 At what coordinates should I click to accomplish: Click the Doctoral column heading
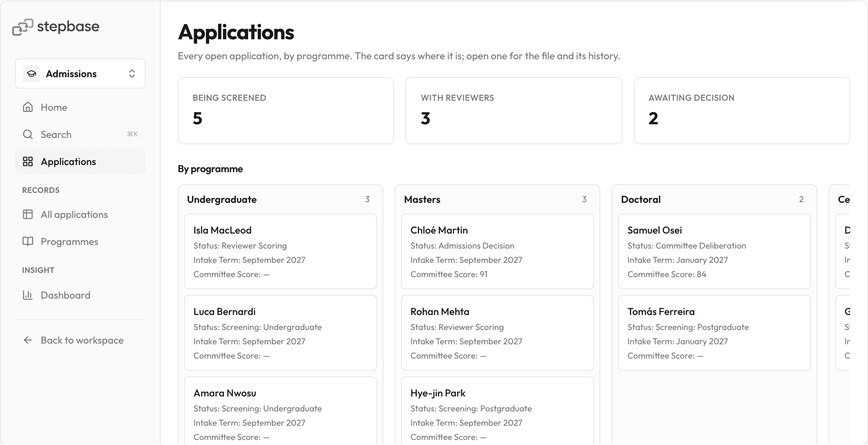pos(641,199)
